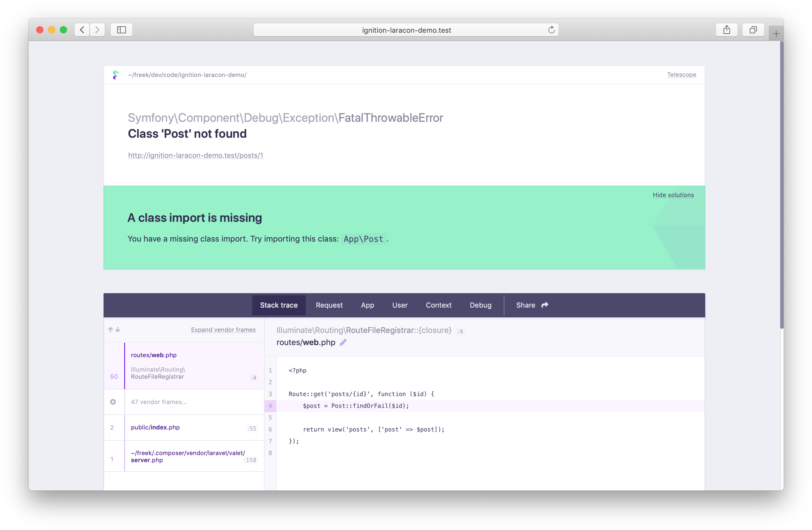
Task: Expand the 47 vendor frames plus icon
Action: click(x=113, y=402)
